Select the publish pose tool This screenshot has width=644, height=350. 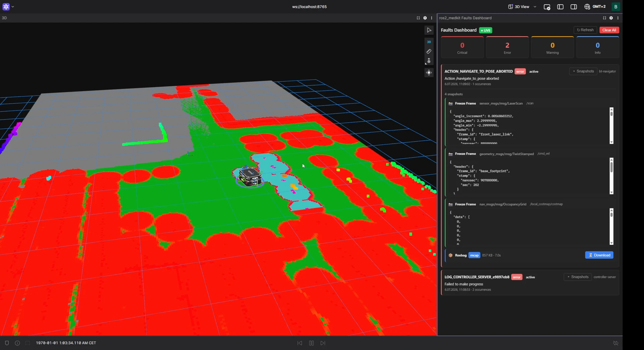pos(429,61)
